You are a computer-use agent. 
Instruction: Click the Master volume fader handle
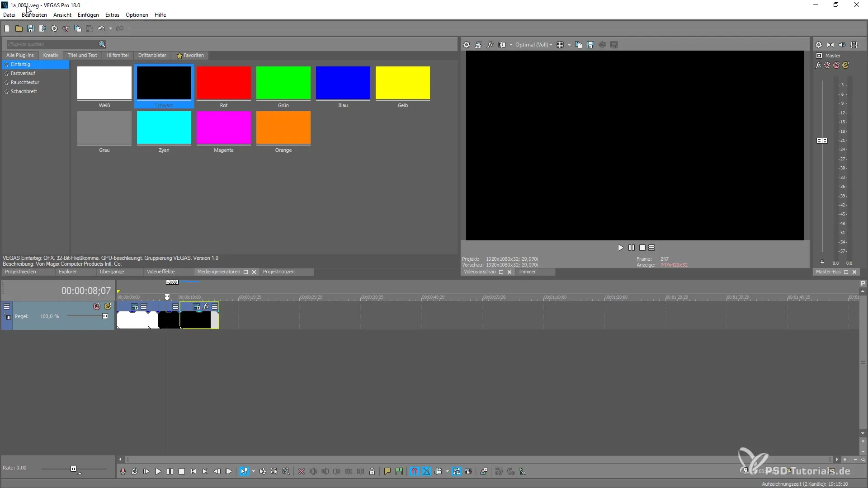point(822,141)
